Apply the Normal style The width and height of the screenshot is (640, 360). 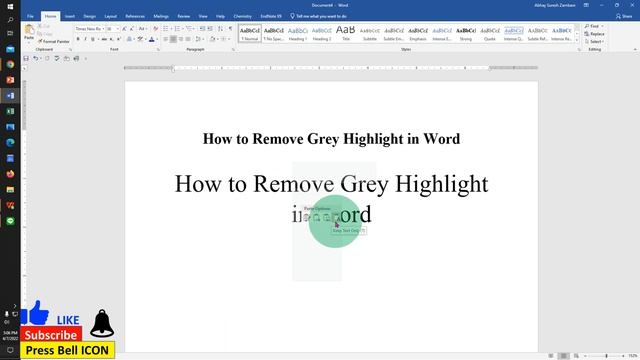click(x=250, y=33)
